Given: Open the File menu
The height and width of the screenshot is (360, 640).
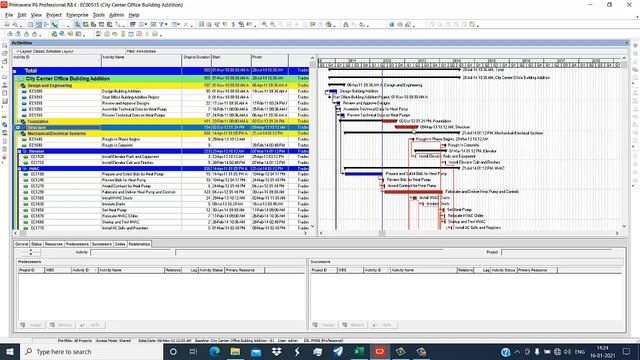Looking at the screenshot, I should (9, 15).
